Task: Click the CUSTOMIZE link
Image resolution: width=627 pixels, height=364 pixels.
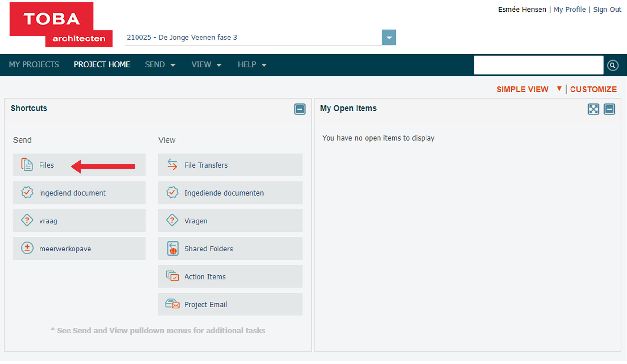Action: coord(593,89)
